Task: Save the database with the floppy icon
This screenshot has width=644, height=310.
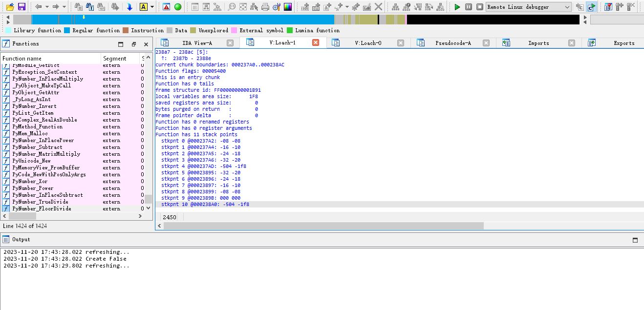Action: (21, 7)
